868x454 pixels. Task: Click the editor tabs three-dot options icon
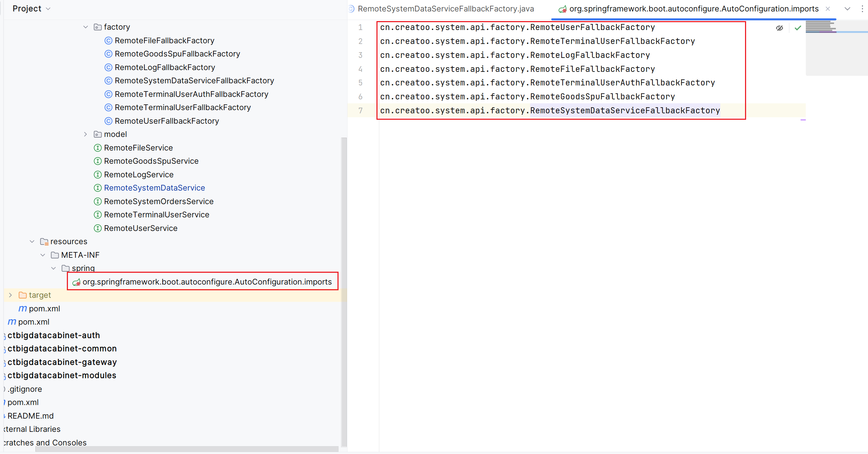click(862, 9)
